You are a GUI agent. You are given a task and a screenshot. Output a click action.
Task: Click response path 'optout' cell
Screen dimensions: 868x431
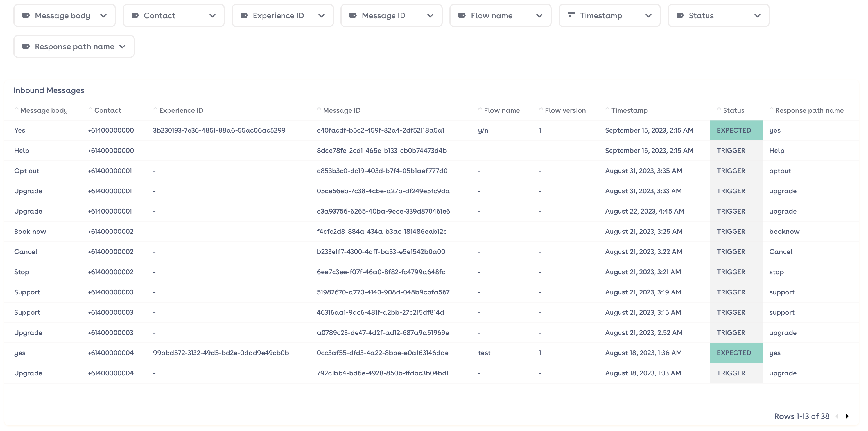coord(780,171)
